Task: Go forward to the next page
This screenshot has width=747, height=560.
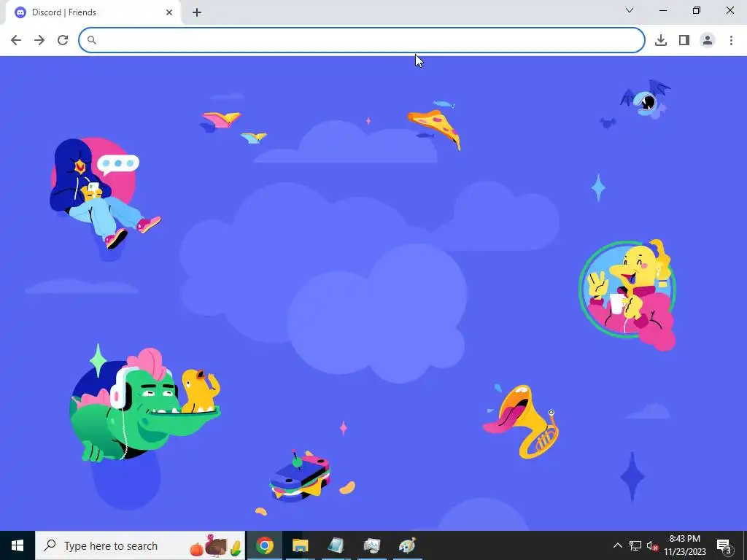Action: [39, 40]
